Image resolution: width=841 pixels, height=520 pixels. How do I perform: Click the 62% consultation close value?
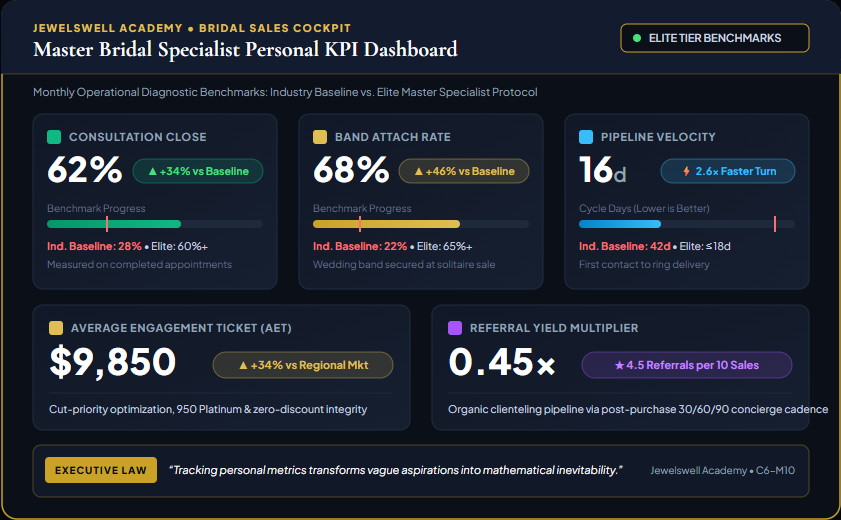tap(84, 170)
